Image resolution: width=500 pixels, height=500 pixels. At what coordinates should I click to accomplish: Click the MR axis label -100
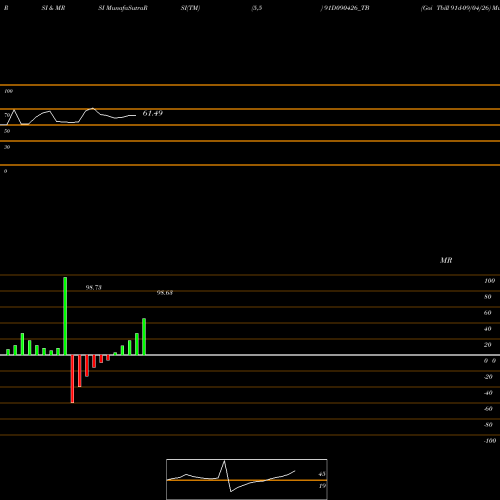pos(490,441)
